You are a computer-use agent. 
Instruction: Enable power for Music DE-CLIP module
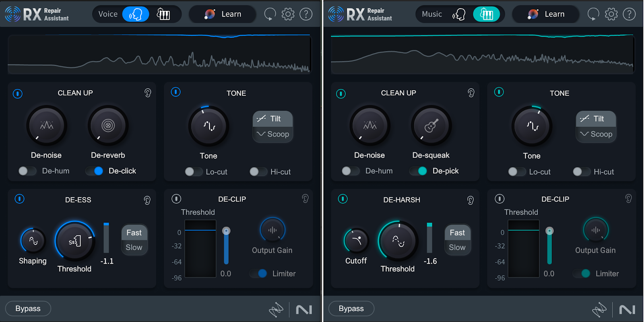(500, 199)
